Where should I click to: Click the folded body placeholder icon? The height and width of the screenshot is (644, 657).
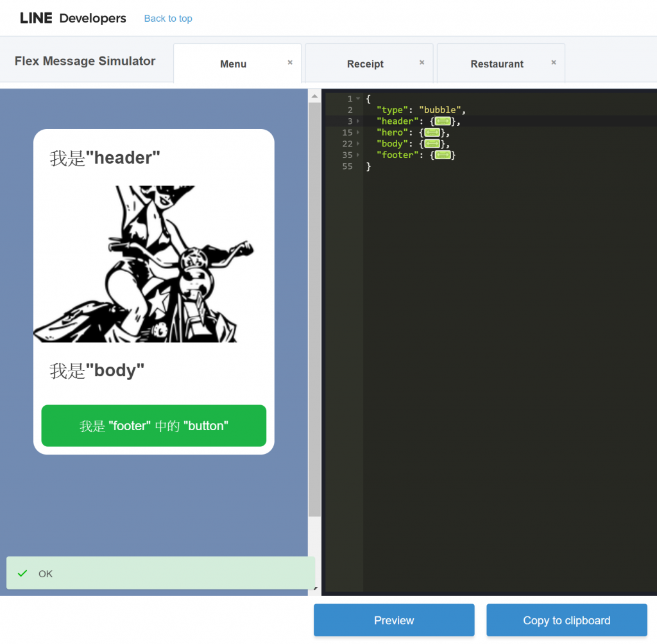(x=432, y=144)
